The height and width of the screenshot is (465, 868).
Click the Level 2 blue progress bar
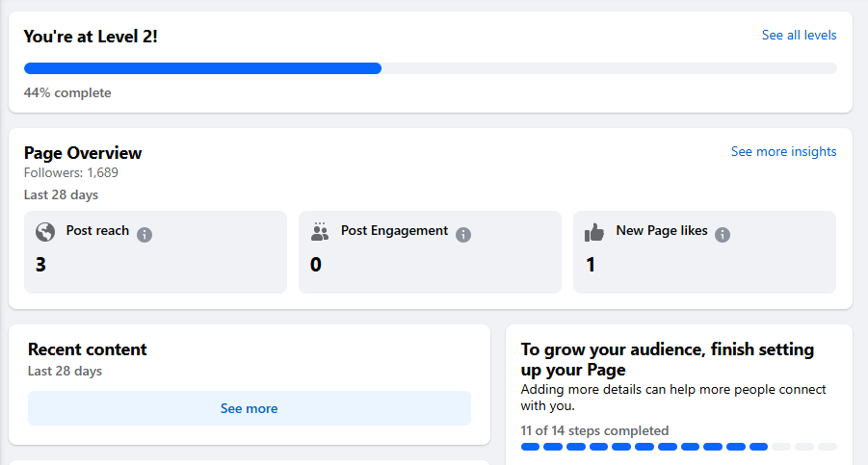click(x=202, y=68)
